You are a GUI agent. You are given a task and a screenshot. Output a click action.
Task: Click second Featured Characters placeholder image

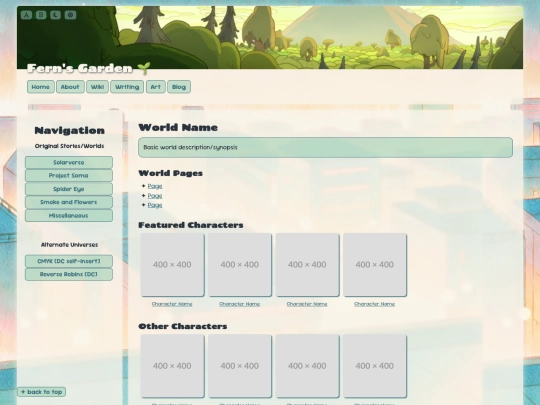point(240,264)
